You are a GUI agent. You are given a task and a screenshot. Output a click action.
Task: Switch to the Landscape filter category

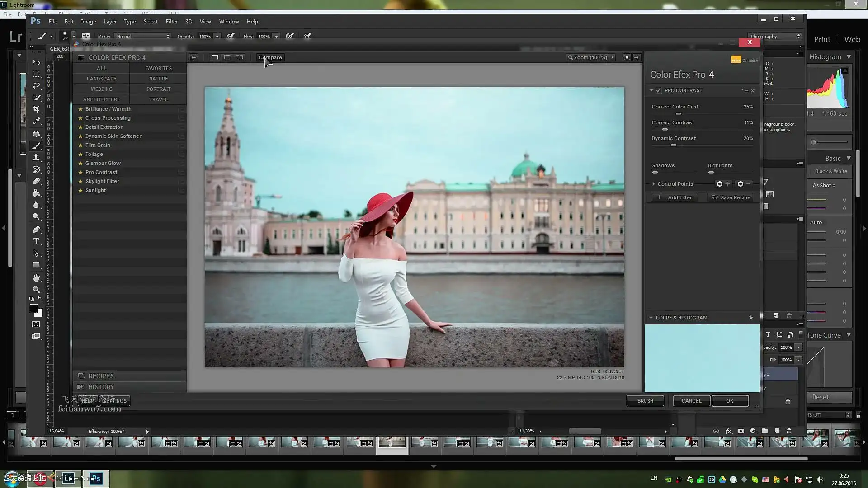[101, 79]
